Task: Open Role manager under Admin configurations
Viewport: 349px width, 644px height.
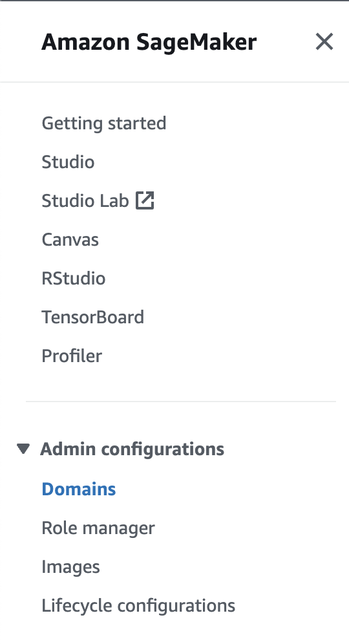Action: click(98, 528)
